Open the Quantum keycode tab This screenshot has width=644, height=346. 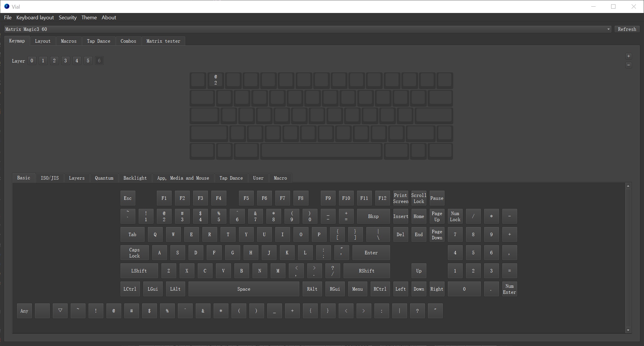point(104,178)
